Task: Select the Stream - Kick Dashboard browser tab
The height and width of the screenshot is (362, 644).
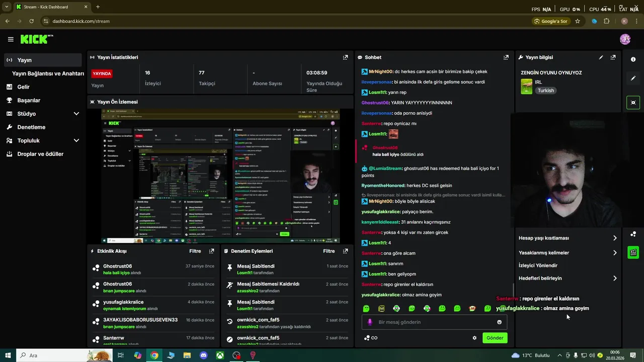Action: click(x=51, y=7)
